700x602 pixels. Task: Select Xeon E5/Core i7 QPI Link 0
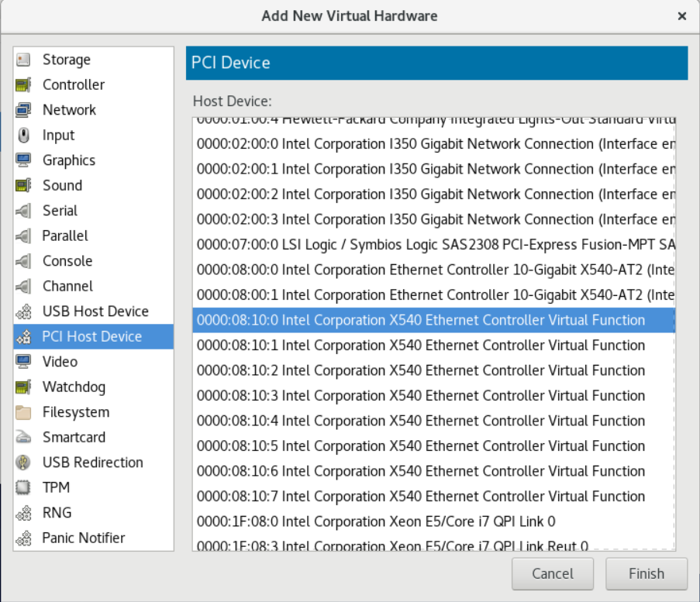point(434,521)
